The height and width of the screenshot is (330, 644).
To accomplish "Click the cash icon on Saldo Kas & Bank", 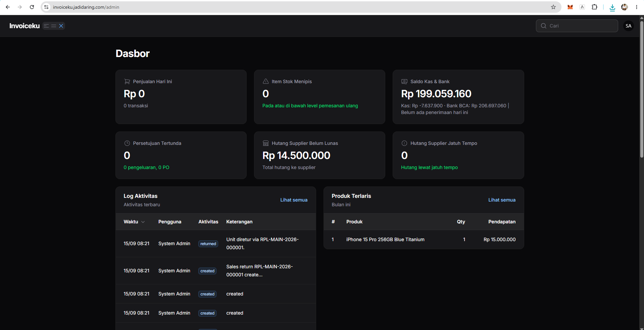I will coord(404,81).
